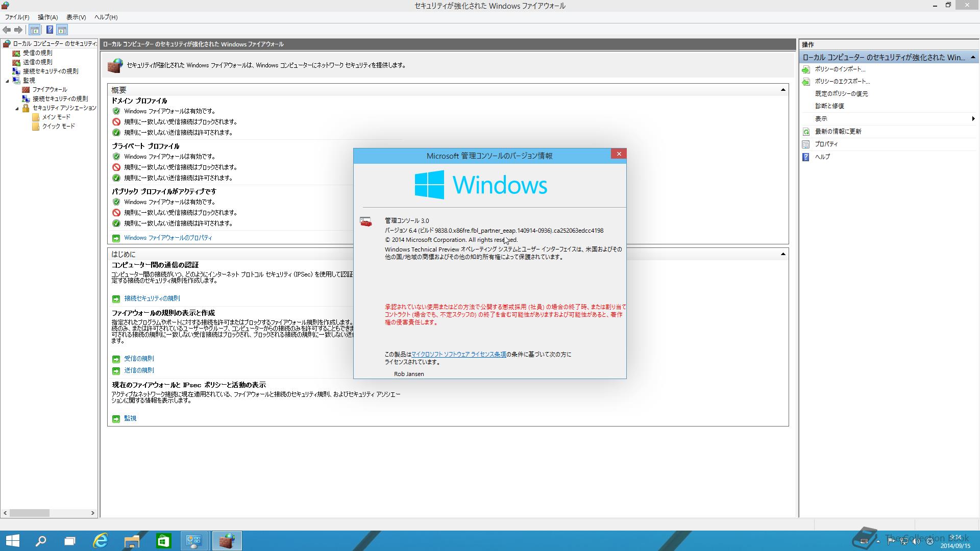Open the ヘルプ(H) menu
The image size is (980, 551).
click(106, 17)
